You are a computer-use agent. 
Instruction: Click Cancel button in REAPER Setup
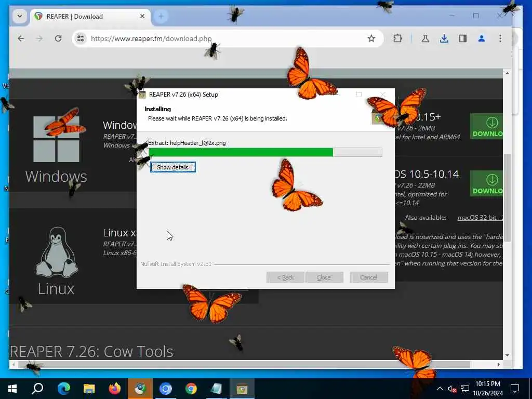point(368,277)
